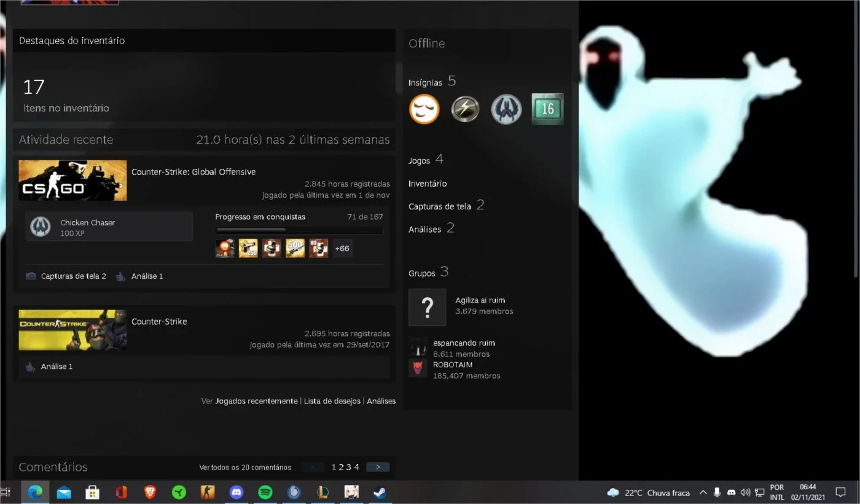Screen dimensions: 860x504
Task: Open the Counter-Strike game title link
Action: pos(159,322)
